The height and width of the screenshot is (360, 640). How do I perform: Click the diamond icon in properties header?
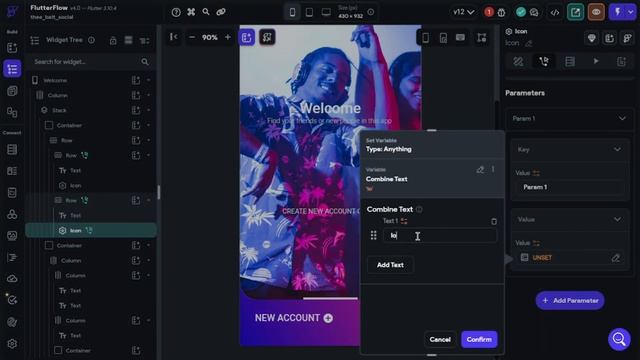[x=591, y=38]
